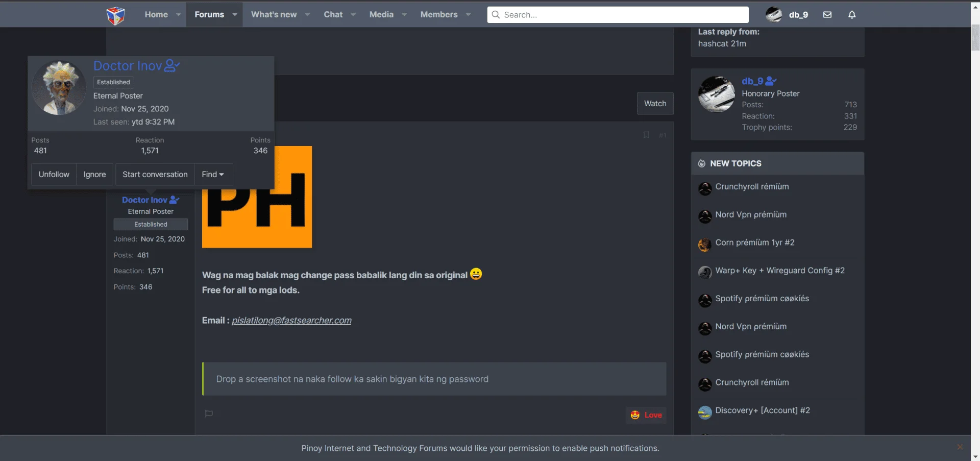Expand the Chat dropdown arrow
The width and height of the screenshot is (980, 461).
coord(353,15)
